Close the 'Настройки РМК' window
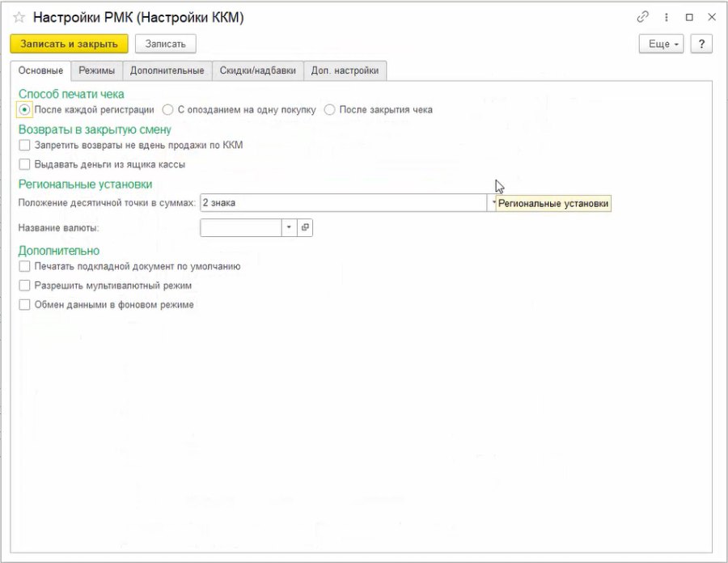 pos(712,17)
